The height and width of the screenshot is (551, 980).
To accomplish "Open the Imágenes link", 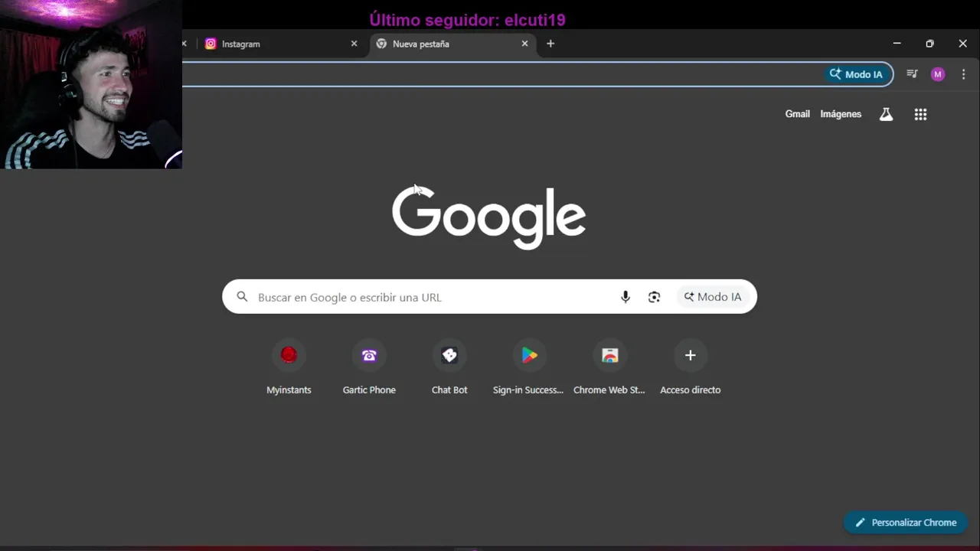I will (x=841, y=114).
